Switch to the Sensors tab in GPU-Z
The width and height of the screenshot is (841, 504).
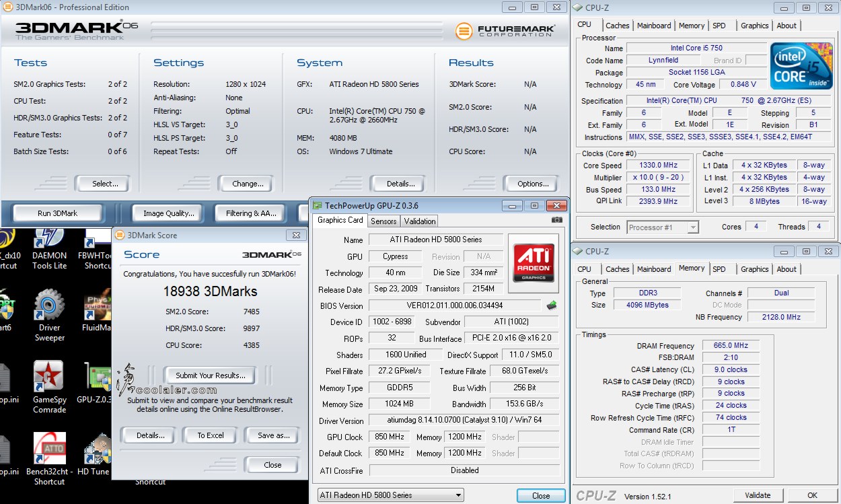[383, 221]
